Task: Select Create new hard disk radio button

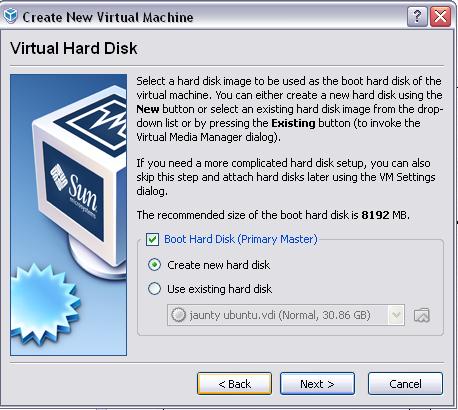Action: (154, 265)
